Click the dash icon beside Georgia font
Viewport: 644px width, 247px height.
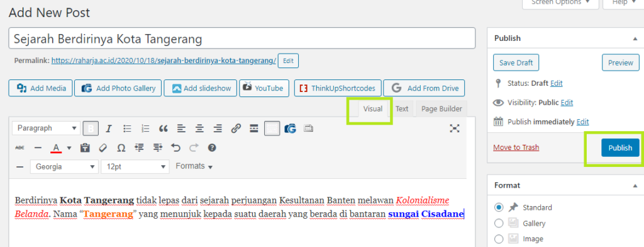click(x=19, y=167)
